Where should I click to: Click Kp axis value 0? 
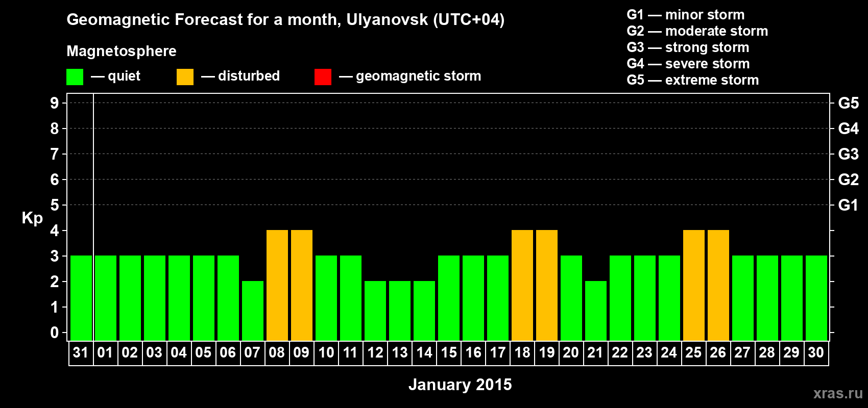(x=55, y=333)
